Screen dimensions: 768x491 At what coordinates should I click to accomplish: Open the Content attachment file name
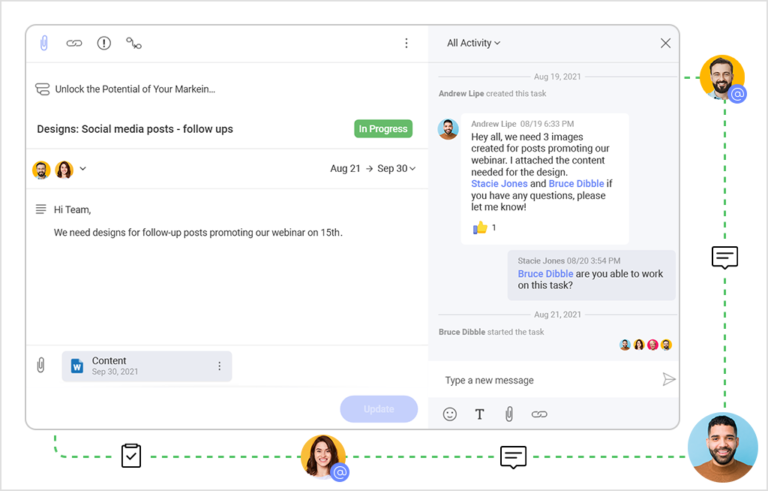109,361
